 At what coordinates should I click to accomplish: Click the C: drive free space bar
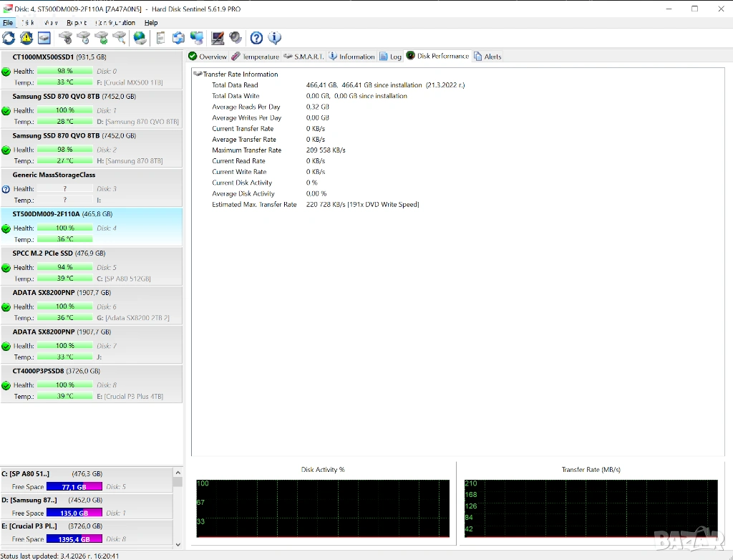coord(74,487)
